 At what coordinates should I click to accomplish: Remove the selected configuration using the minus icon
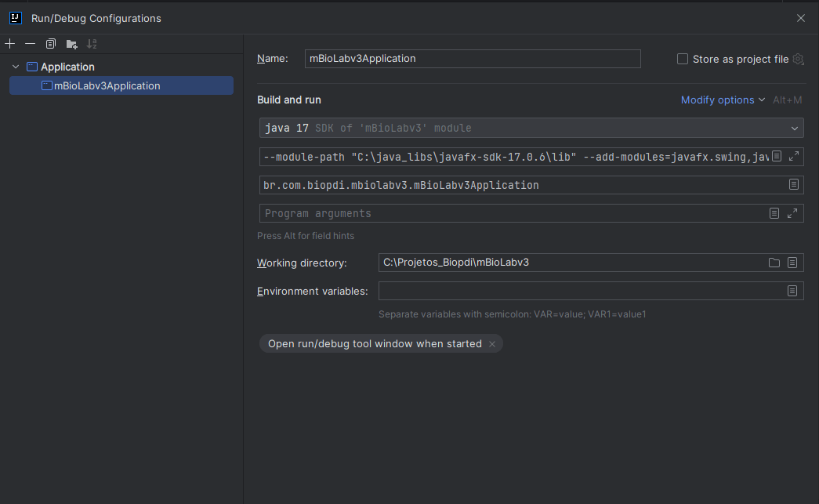pyautogui.click(x=30, y=44)
